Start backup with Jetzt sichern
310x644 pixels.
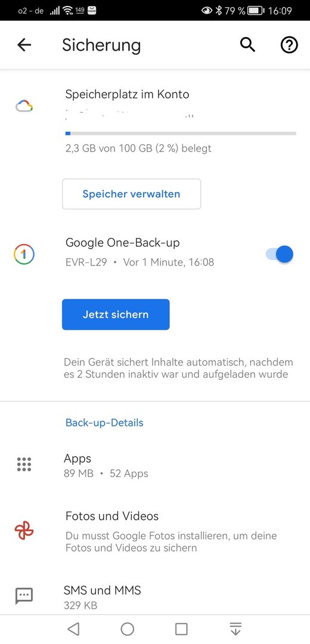point(116,315)
